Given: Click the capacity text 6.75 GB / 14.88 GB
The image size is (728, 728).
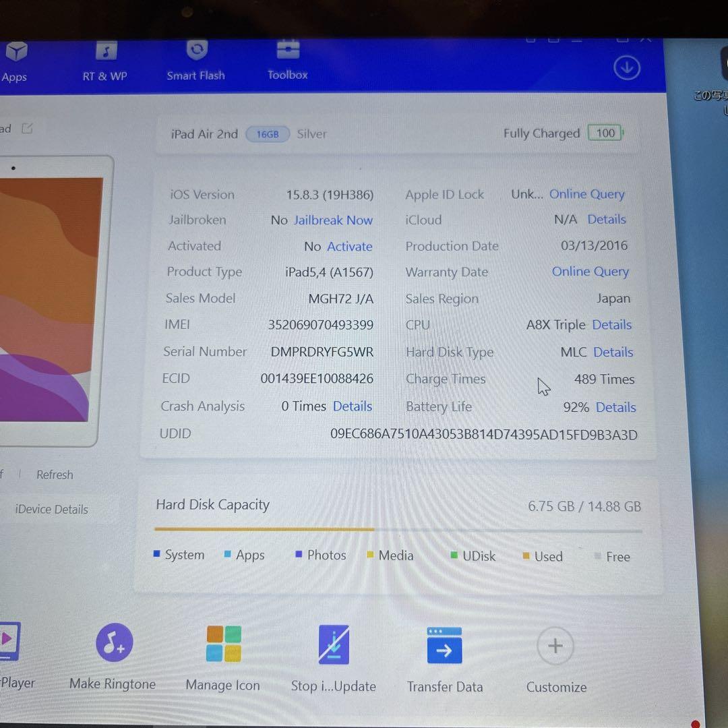Looking at the screenshot, I should (584, 506).
